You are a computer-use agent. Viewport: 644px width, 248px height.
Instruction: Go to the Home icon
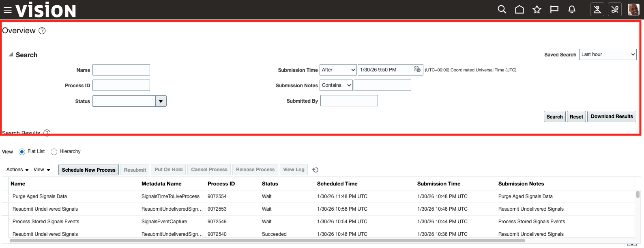click(519, 9)
